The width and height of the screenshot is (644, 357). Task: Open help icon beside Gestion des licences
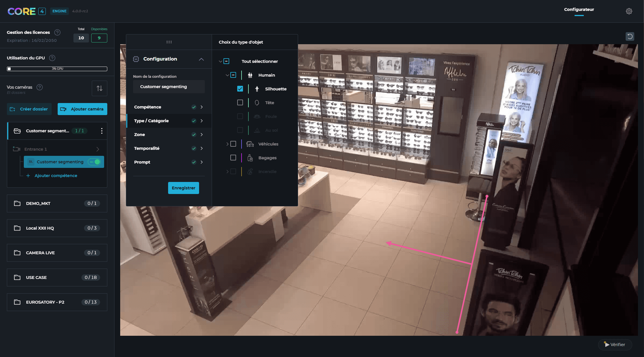[57, 32]
